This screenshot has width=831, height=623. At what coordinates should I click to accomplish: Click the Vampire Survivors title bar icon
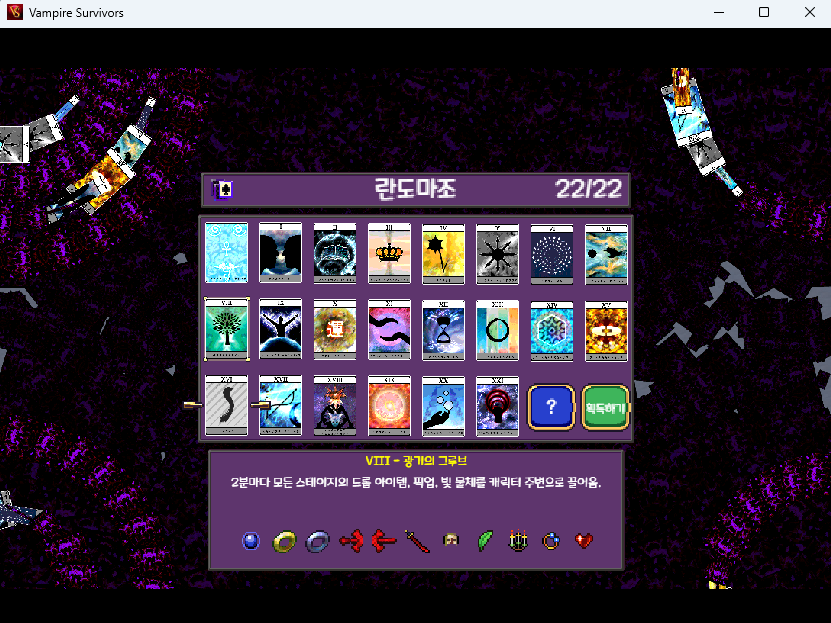pyautogui.click(x=14, y=12)
